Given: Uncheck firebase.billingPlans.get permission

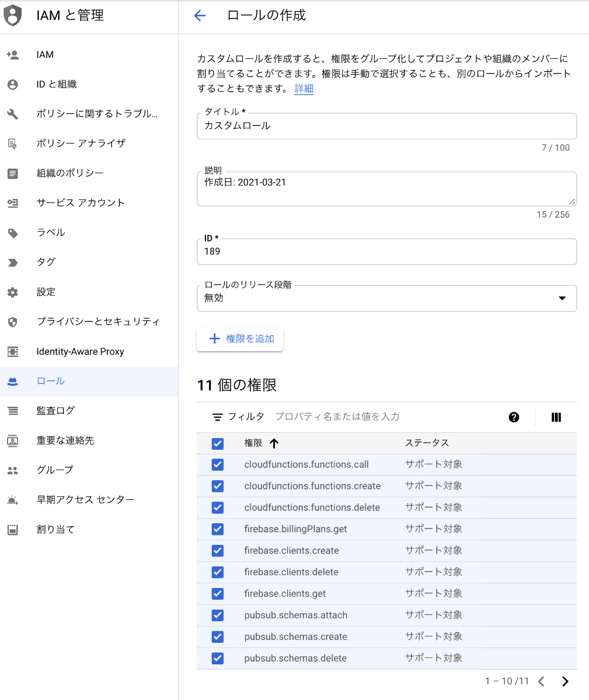Looking at the screenshot, I should pyautogui.click(x=218, y=530).
